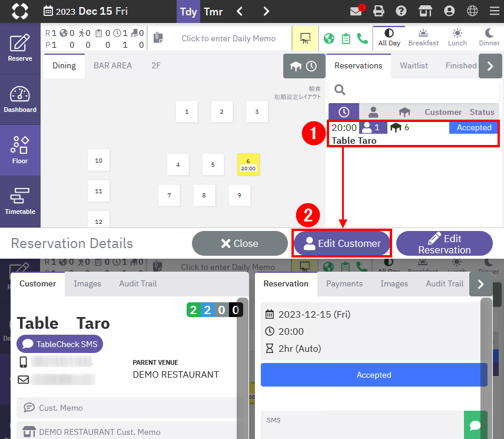The image size is (504, 439).
Task: Click the globe language icon
Action: [x=472, y=11]
